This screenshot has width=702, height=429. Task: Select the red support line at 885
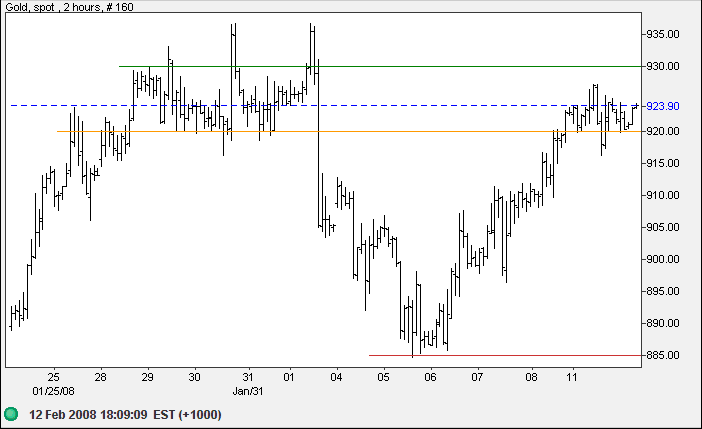coord(505,356)
